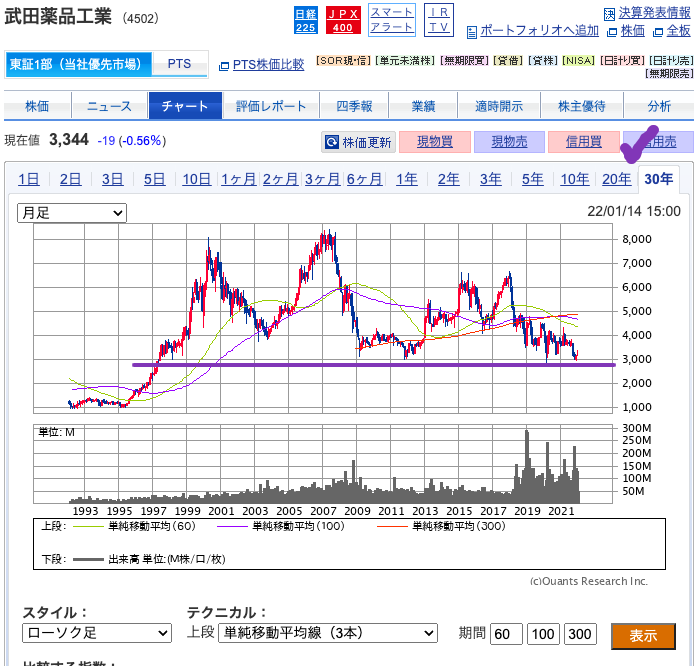The width and height of the screenshot is (699, 666).
Task: Open the 四季報 tab
Action: [x=354, y=106]
